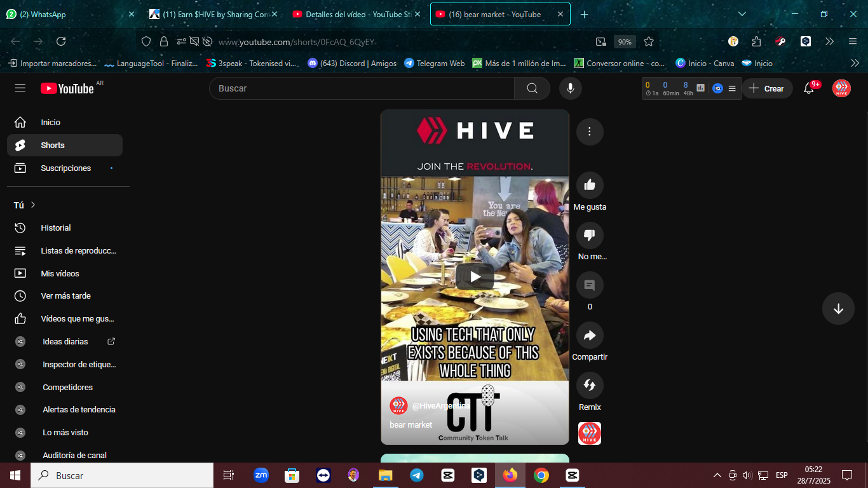Open Listas de reproducción
This screenshot has width=868, height=488.
coord(65,250)
